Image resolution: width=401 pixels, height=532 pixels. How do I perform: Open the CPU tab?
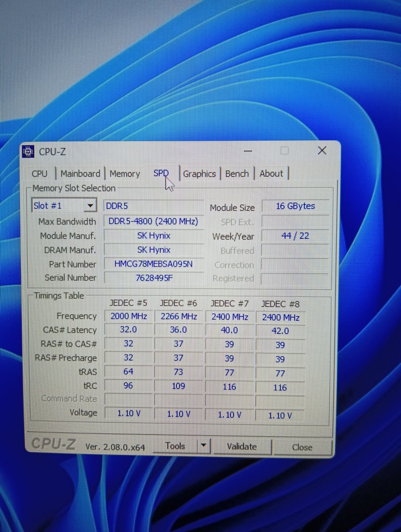[x=40, y=174]
